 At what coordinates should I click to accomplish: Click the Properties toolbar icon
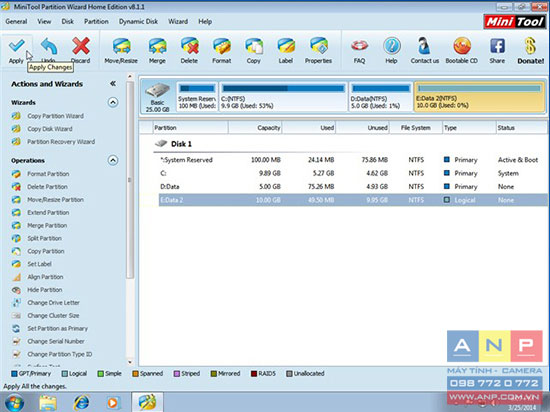click(x=318, y=46)
